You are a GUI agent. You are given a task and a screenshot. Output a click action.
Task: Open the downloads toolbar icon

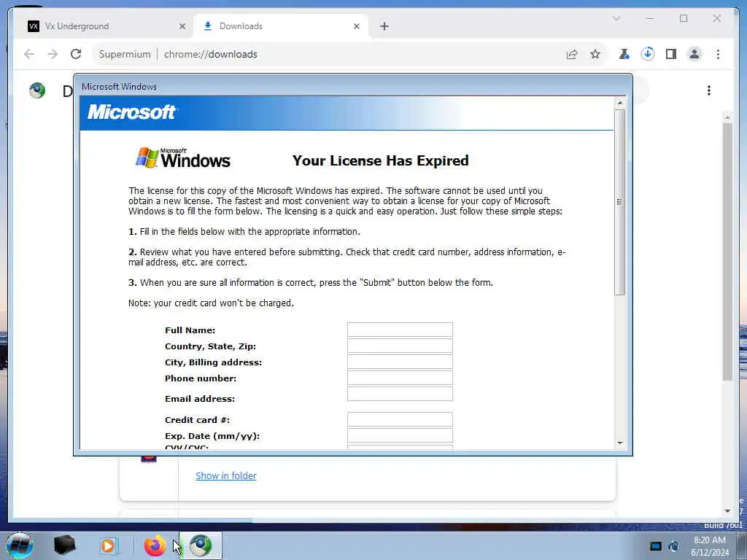coord(648,54)
